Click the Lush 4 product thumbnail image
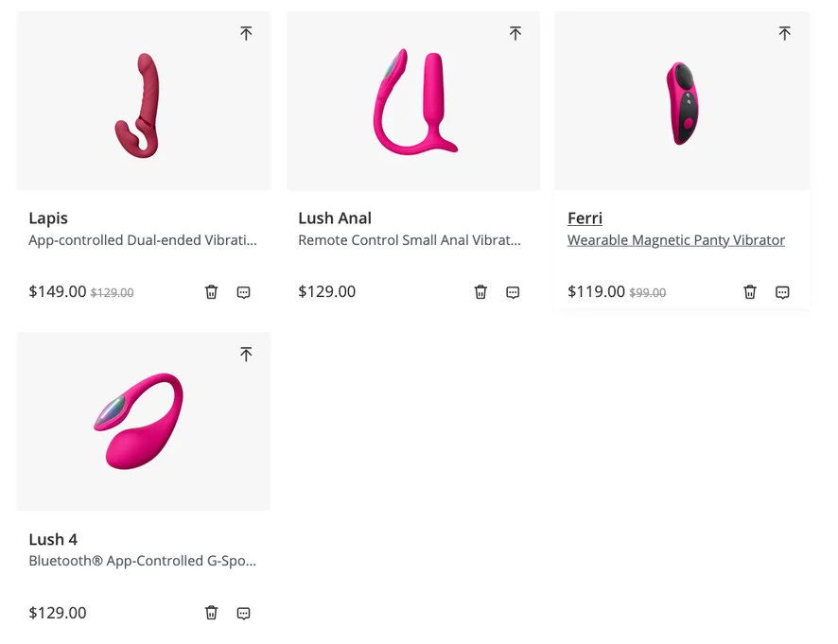This screenshot has width=838, height=644. (x=144, y=421)
